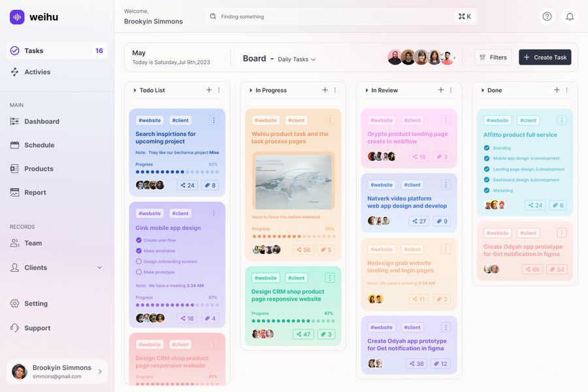The height and width of the screenshot is (392, 588).
Task: Click share count 56 on Wehiu card
Action: click(303, 250)
